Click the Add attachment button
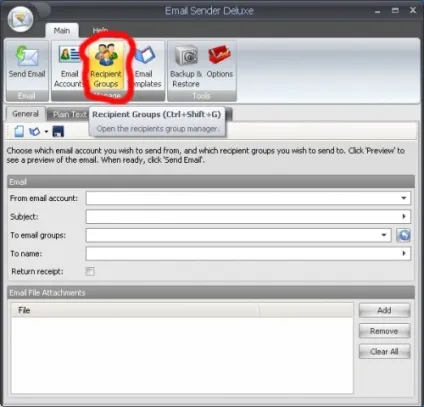Viewport: 424px width, 407px height. [384, 310]
